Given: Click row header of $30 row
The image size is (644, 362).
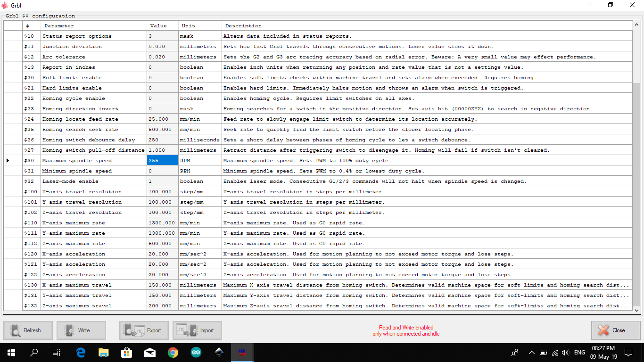Looking at the screenshot, I should [13, 161].
